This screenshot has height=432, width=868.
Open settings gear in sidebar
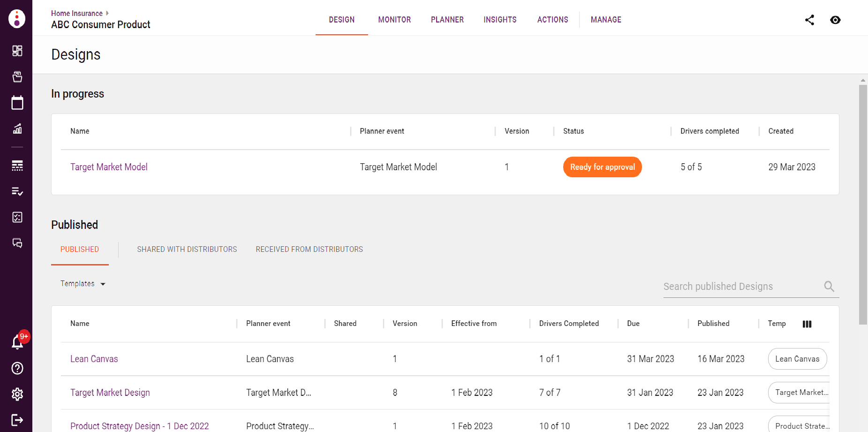17,394
